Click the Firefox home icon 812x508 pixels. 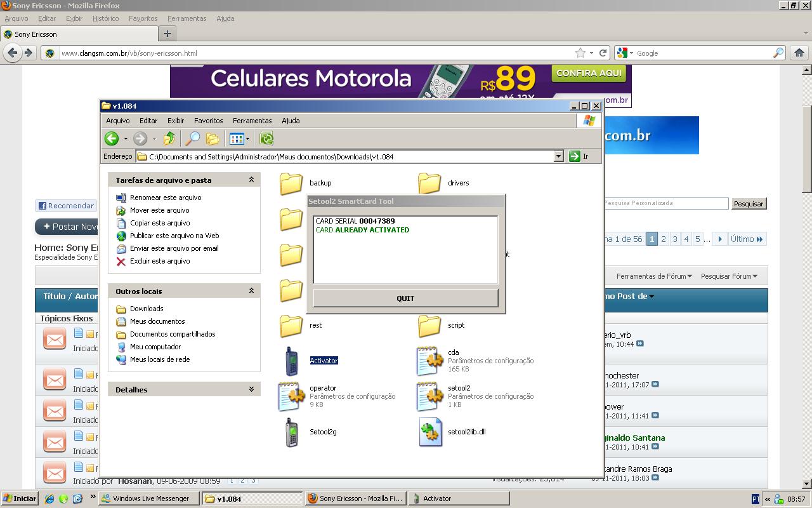click(x=799, y=53)
